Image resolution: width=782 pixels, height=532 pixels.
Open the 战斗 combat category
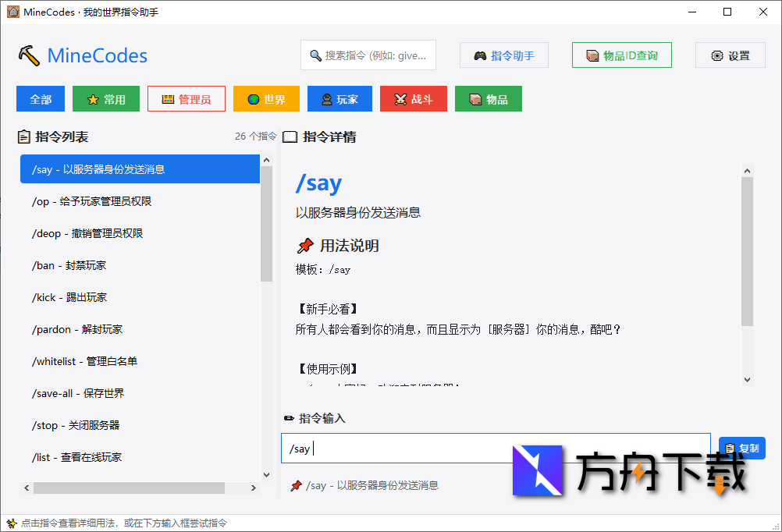coord(413,98)
